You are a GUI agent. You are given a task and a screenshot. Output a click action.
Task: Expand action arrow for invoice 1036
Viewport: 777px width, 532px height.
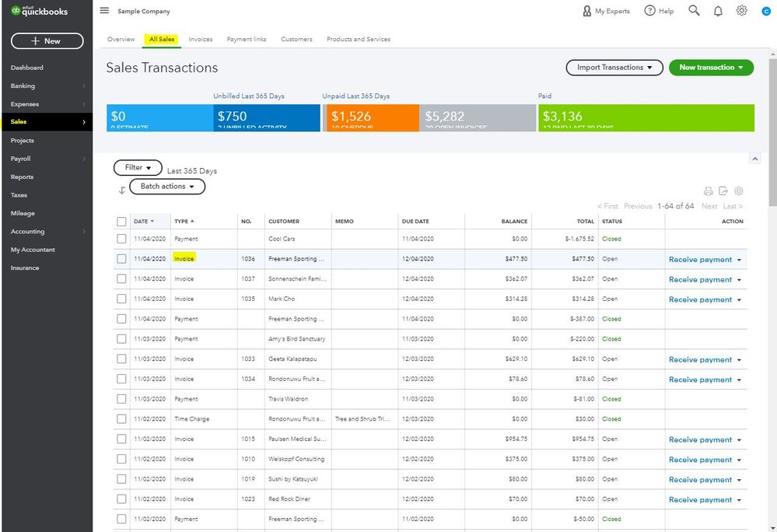pyautogui.click(x=739, y=260)
